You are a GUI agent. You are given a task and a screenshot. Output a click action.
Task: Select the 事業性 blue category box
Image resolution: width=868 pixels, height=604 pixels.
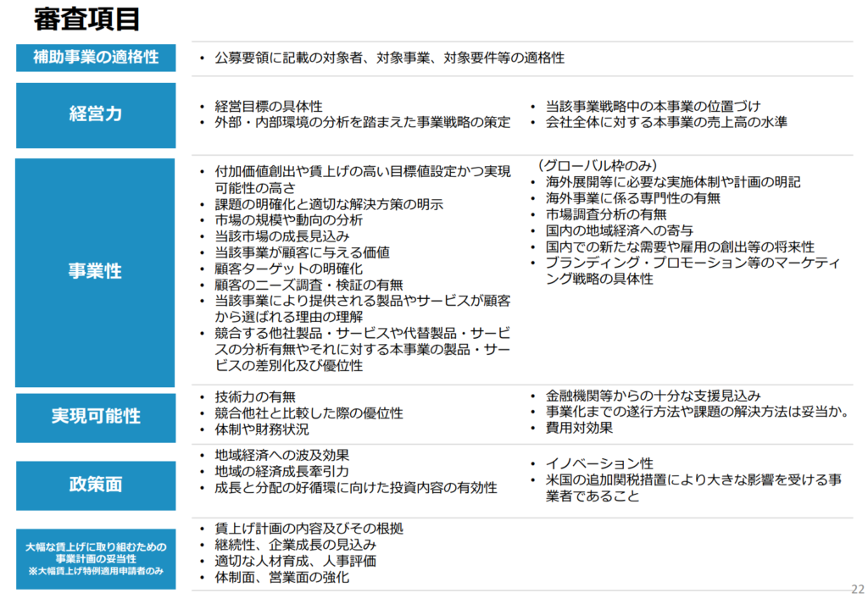coord(96,272)
